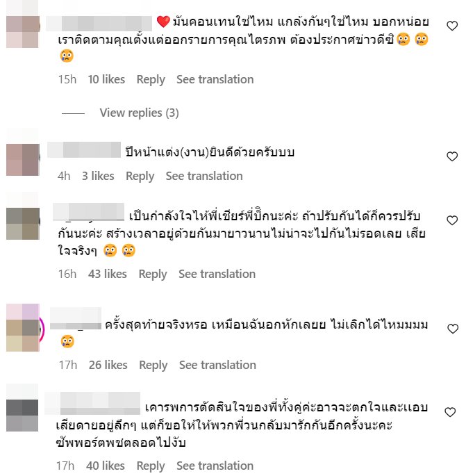The height and width of the screenshot is (476, 466).
Task: Like the 4h-old comment with 3 likes
Action: click(x=452, y=156)
